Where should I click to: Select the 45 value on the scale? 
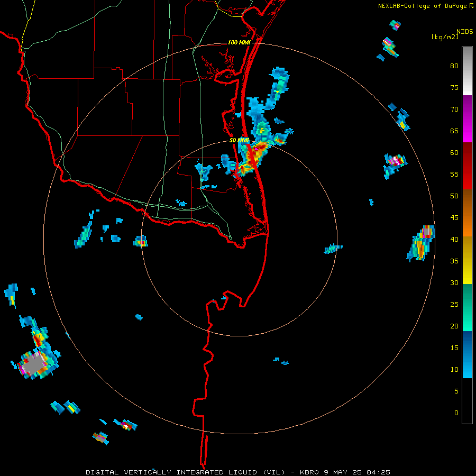click(x=454, y=218)
